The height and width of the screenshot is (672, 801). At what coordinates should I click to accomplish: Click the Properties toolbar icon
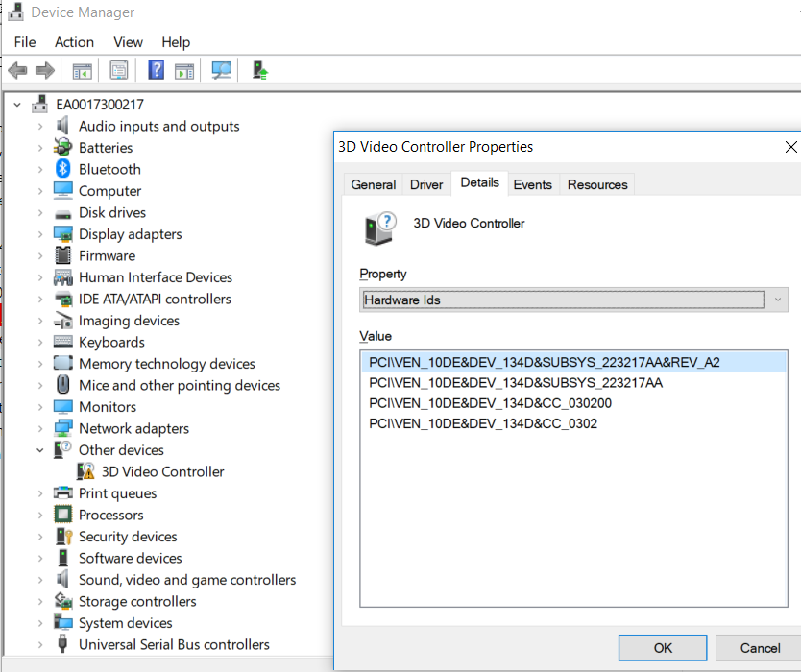[119, 70]
